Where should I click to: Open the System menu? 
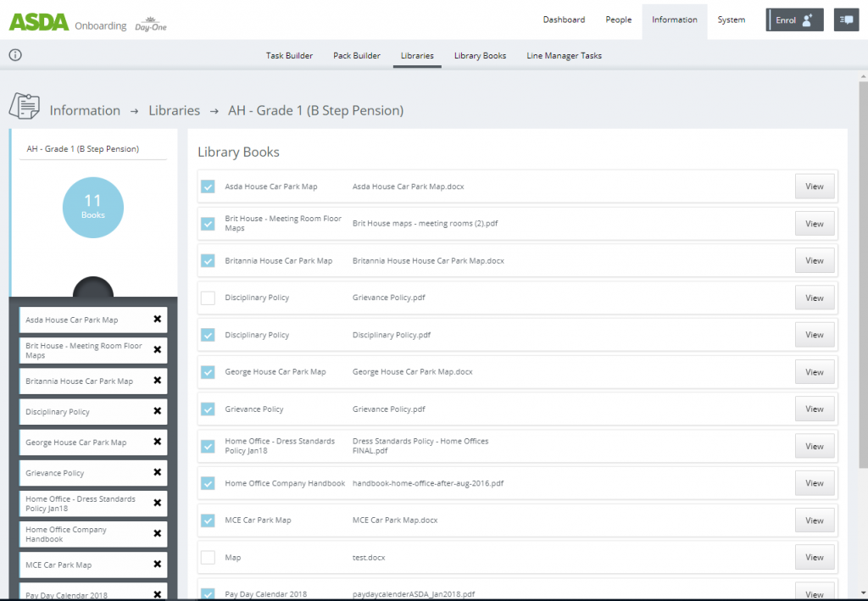coord(731,19)
